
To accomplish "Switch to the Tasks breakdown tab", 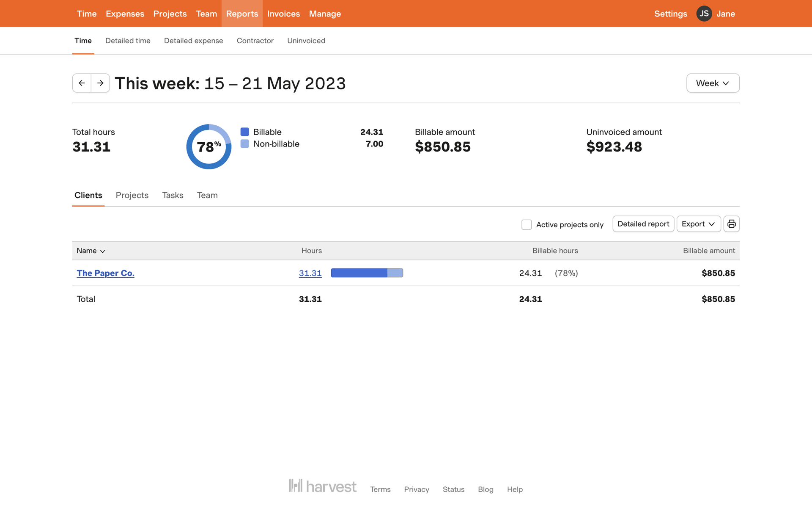I will (x=173, y=195).
